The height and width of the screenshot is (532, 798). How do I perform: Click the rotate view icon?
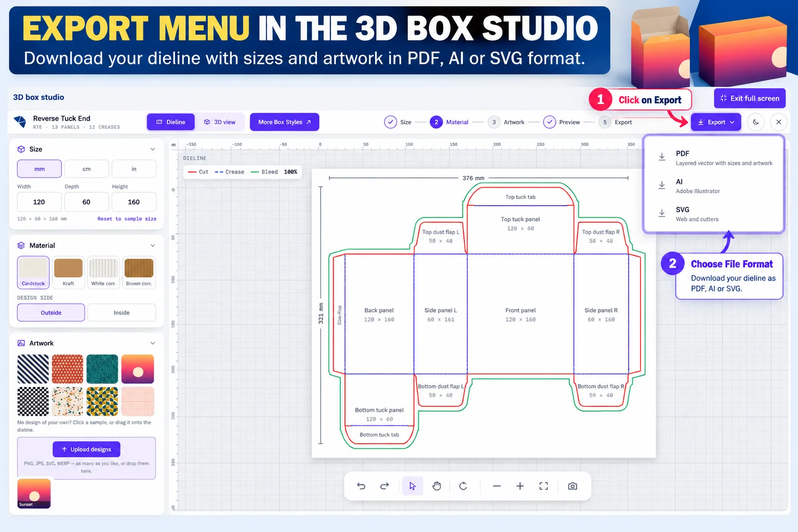(463, 486)
